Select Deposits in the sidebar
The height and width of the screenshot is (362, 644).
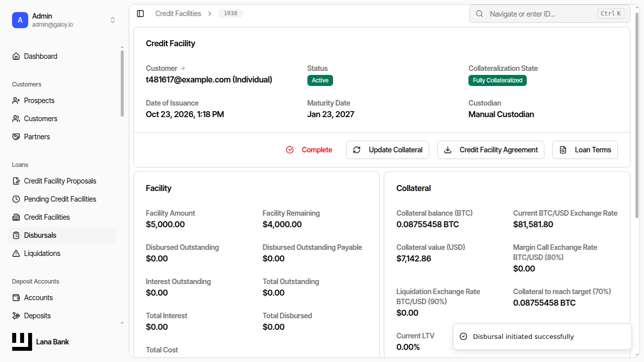[x=62, y=316]
